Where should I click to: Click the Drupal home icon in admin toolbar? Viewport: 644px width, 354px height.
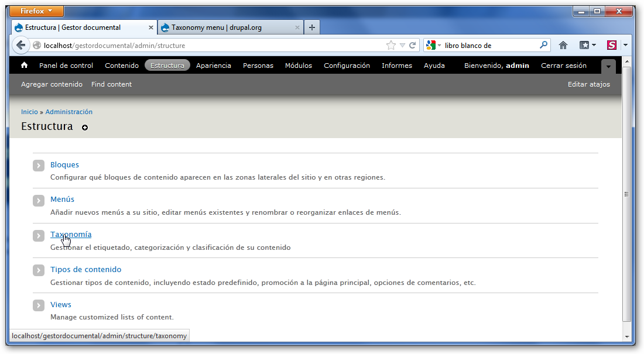click(25, 66)
